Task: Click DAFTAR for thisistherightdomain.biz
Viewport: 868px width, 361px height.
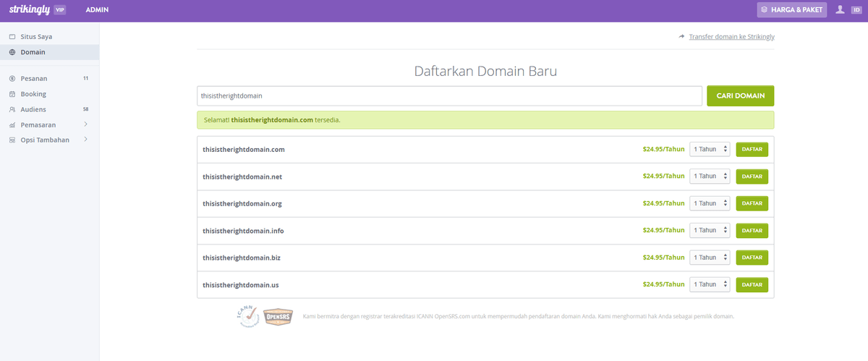Action: 752,258
